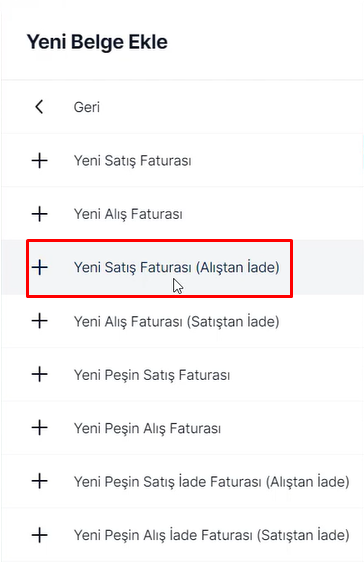
Task: Choose Yeni Alış Faturası (Satıştan İade) text
Action: click(x=177, y=322)
